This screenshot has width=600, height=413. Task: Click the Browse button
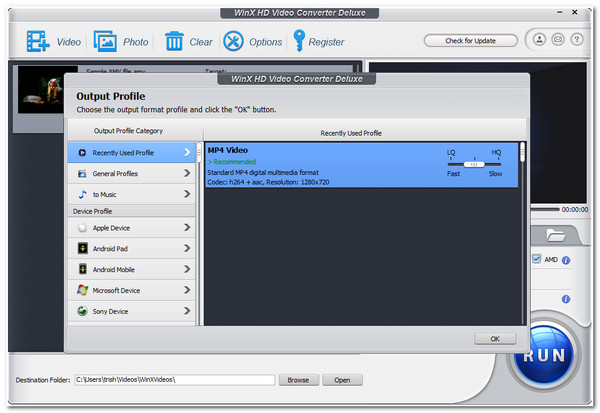[x=298, y=380]
